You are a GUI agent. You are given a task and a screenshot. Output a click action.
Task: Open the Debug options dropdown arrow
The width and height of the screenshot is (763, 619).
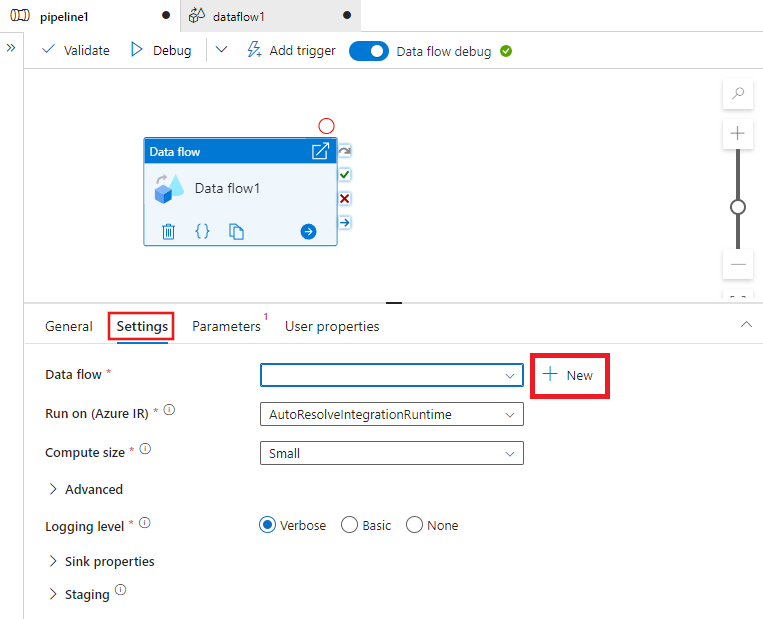coord(221,50)
